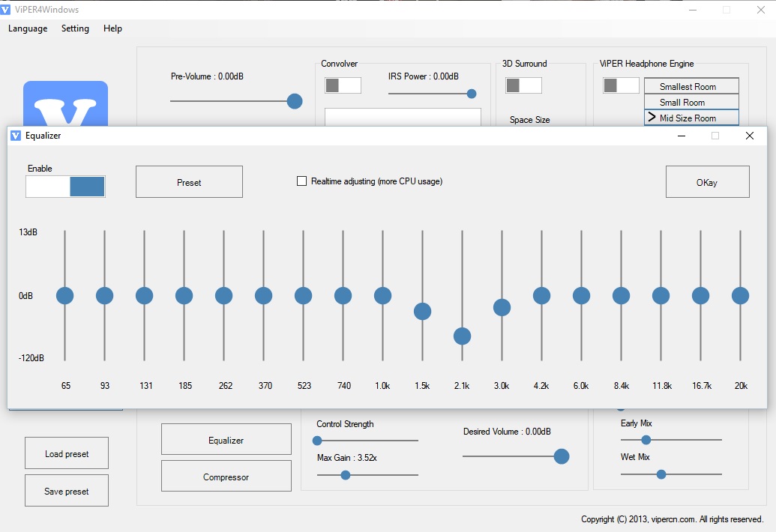
Task: Click the ViPER4Windows title bar app icon
Action: coord(5,10)
